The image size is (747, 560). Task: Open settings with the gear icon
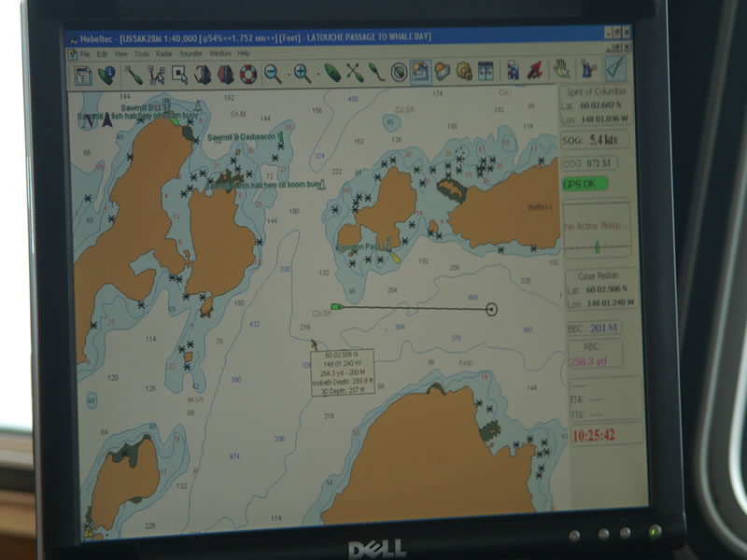pos(464,71)
